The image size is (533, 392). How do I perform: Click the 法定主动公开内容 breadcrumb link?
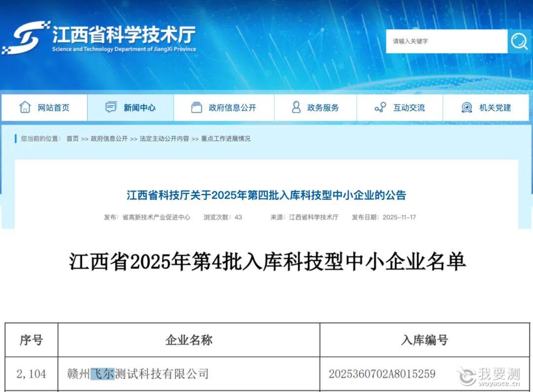164,139
